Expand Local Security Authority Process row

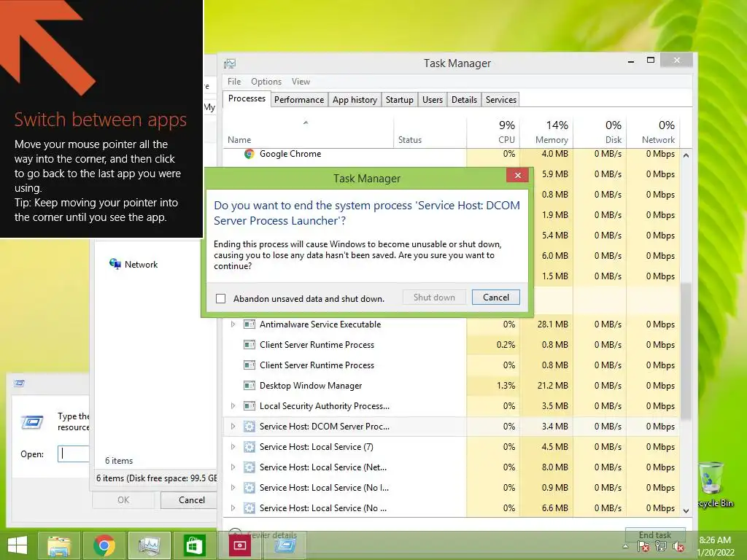click(233, 406)
